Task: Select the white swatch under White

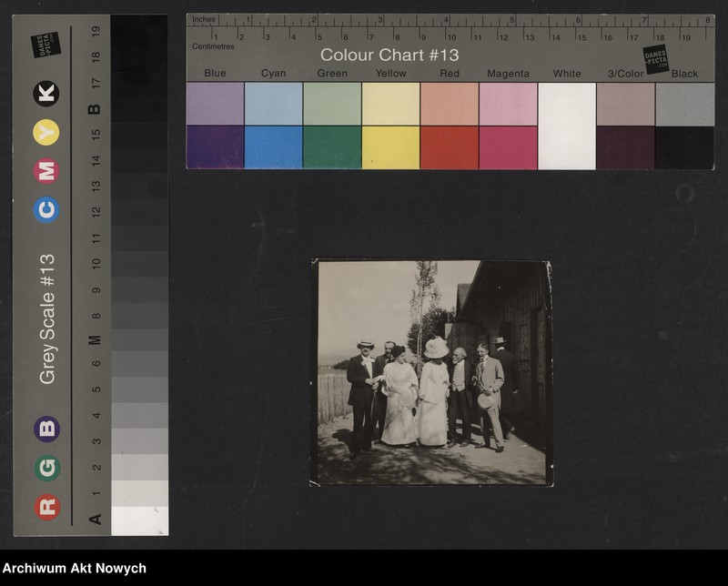Action: [567, 126]
